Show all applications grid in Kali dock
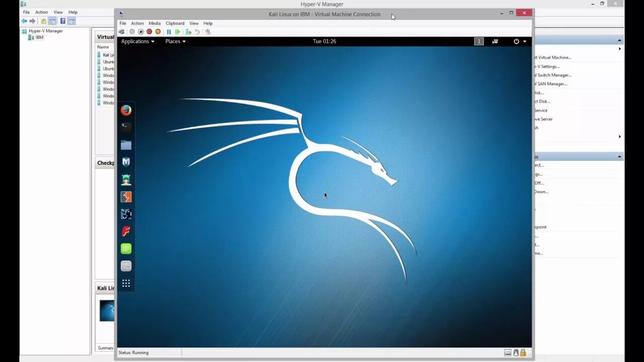The height and width of the screenshot is (362, 644). click(x=126, y=283)
